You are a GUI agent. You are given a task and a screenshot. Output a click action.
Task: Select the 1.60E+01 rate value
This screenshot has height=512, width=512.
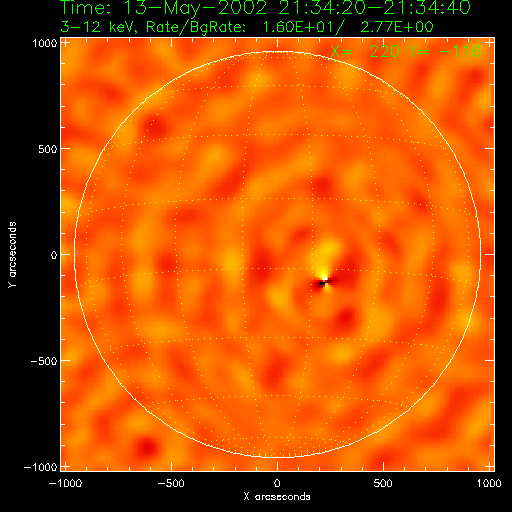[x=299, y=27]
